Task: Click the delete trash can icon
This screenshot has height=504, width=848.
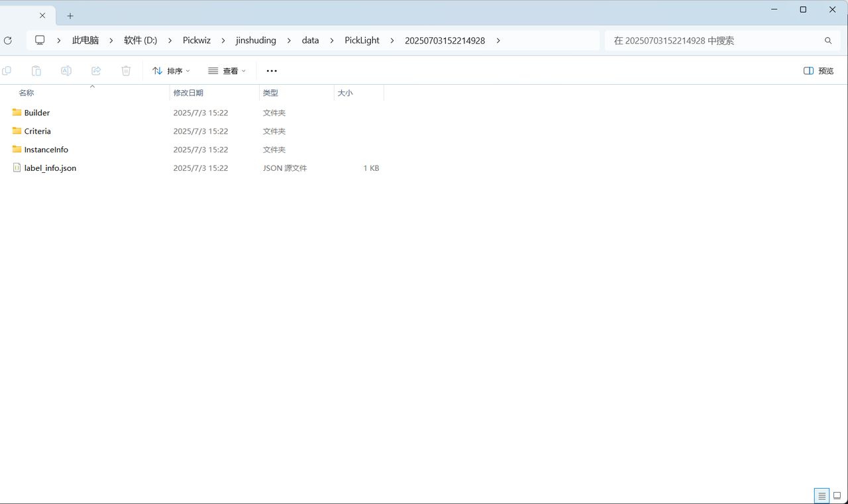Action: (126, 71)
